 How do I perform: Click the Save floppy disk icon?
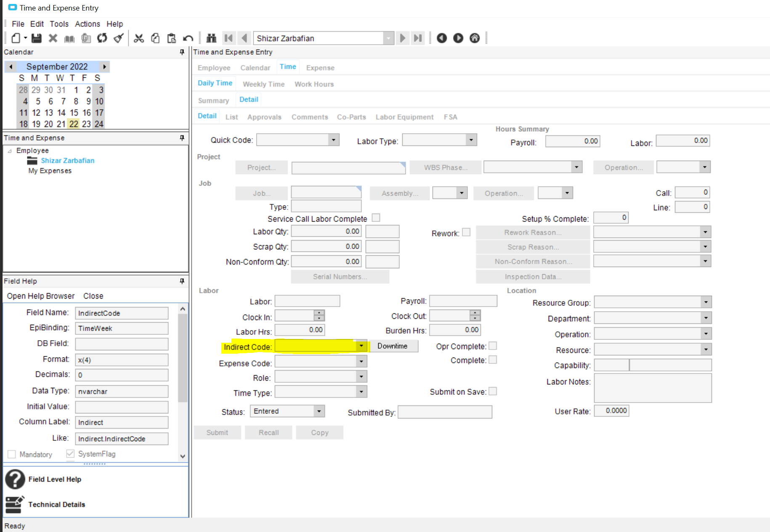pyautogui.click(x=37, y=38)
